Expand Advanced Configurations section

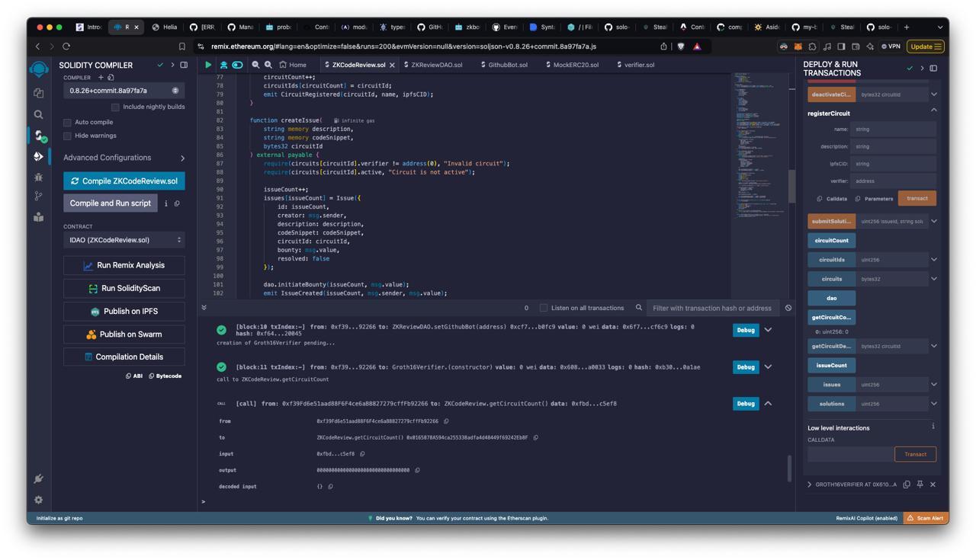[x=124, y=158]
